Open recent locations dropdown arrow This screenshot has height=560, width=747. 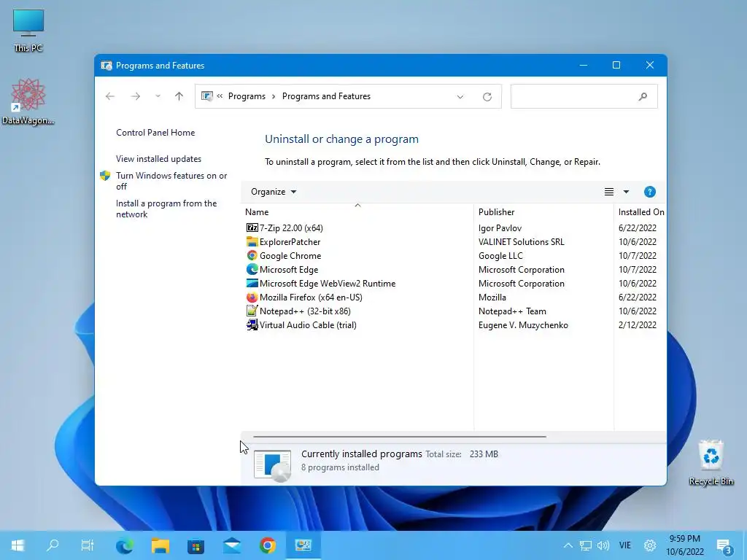coord(158,96)
